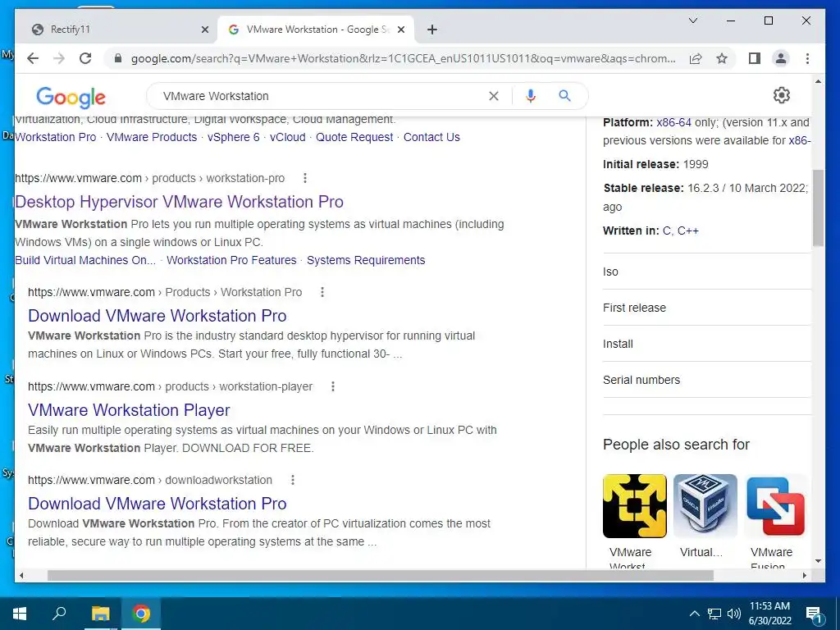This screenshot has width=840, height=630.
Task: Expand the Install row
Action: pos(706,344)
